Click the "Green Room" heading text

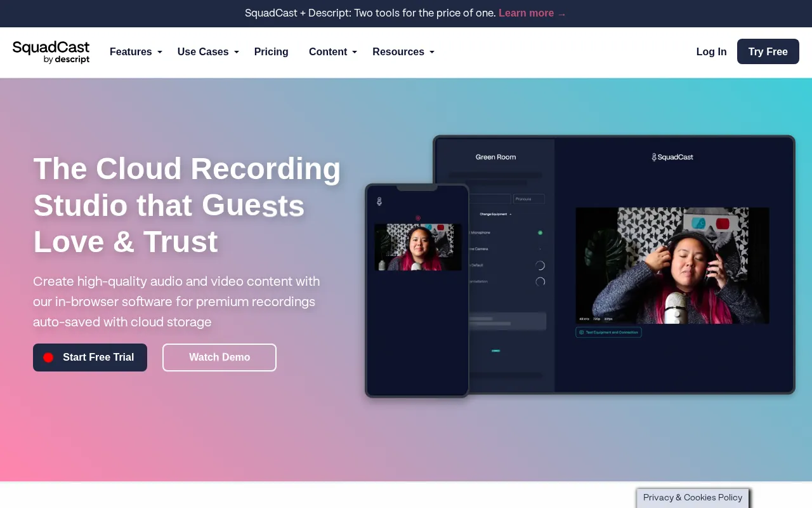coord(496,157)
